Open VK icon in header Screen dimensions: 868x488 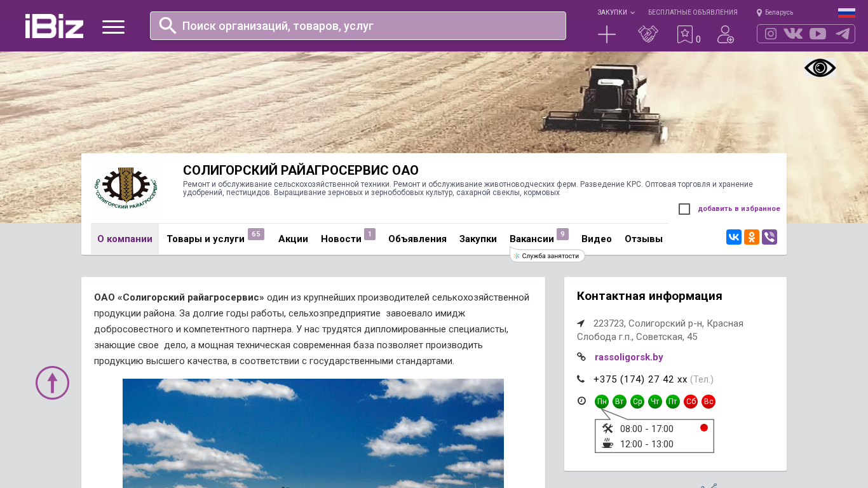(x=793, y=34)
